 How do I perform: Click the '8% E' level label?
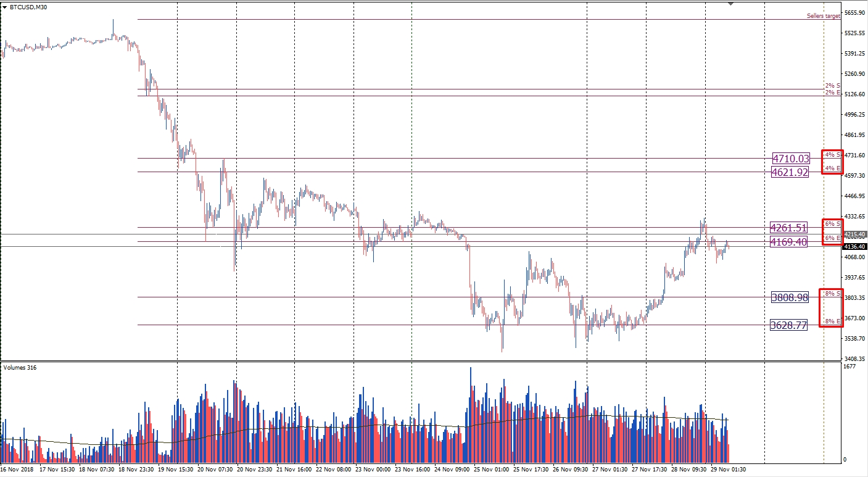833,321
